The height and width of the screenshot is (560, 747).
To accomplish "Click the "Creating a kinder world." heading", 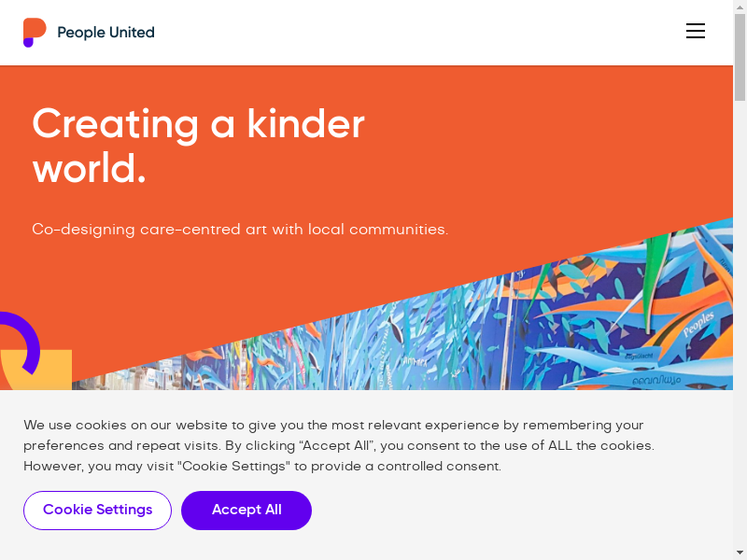I will (198, 147).
